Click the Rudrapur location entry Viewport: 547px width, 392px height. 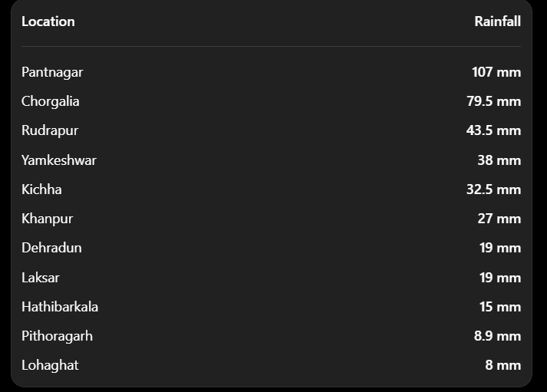tap(50, 130)
